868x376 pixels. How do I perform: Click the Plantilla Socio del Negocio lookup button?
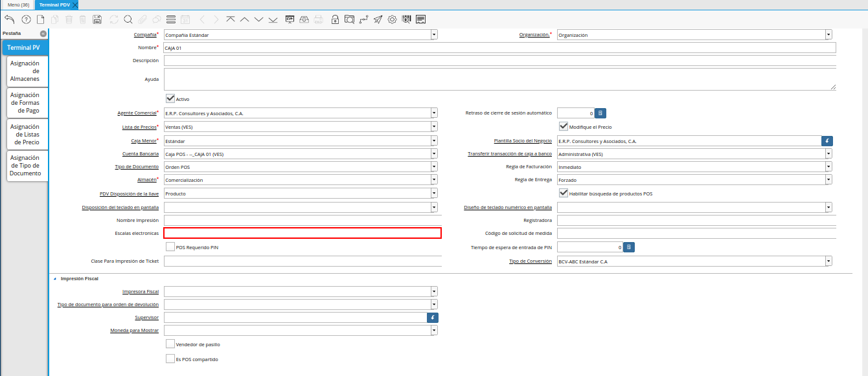click(x=827, y=140)
